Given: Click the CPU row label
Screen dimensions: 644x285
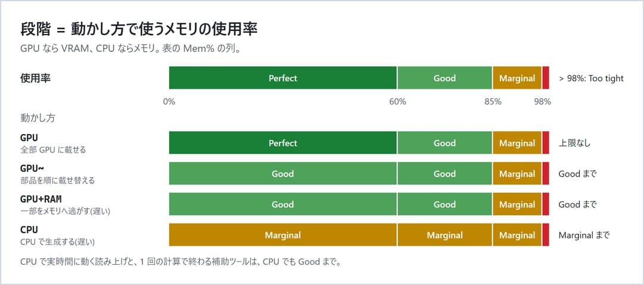Looking at the screenshot, I should coord(29,230).
